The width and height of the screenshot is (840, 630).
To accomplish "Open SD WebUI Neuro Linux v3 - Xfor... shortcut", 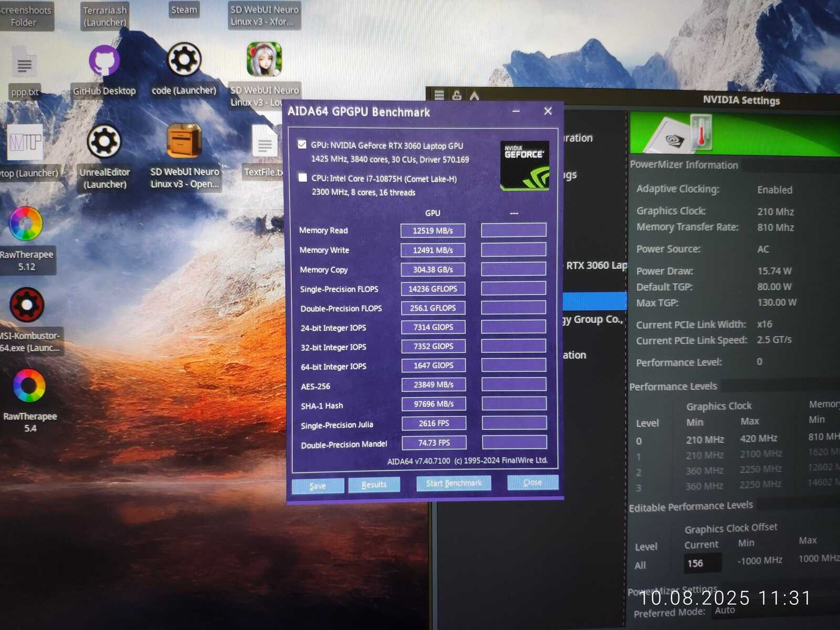I will 265,16.
